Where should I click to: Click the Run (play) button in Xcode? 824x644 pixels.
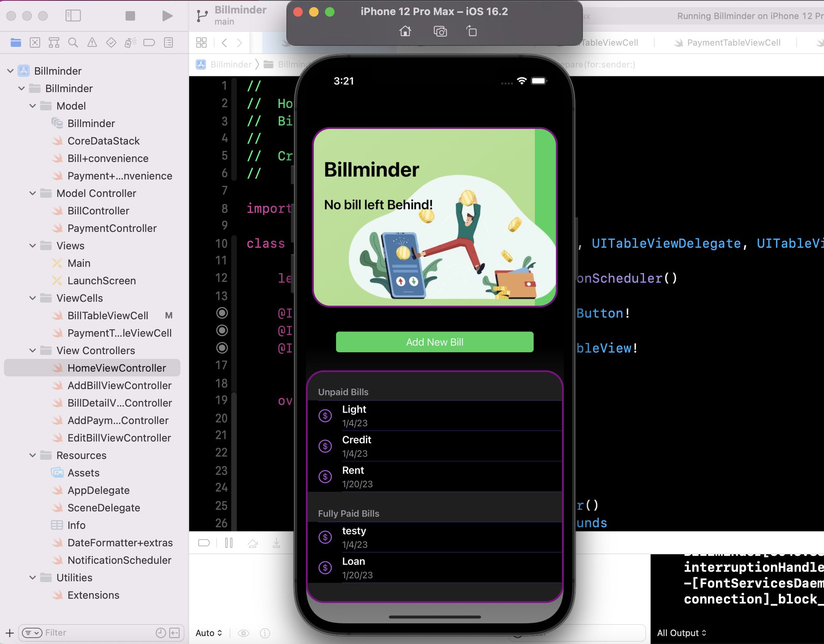167,16
